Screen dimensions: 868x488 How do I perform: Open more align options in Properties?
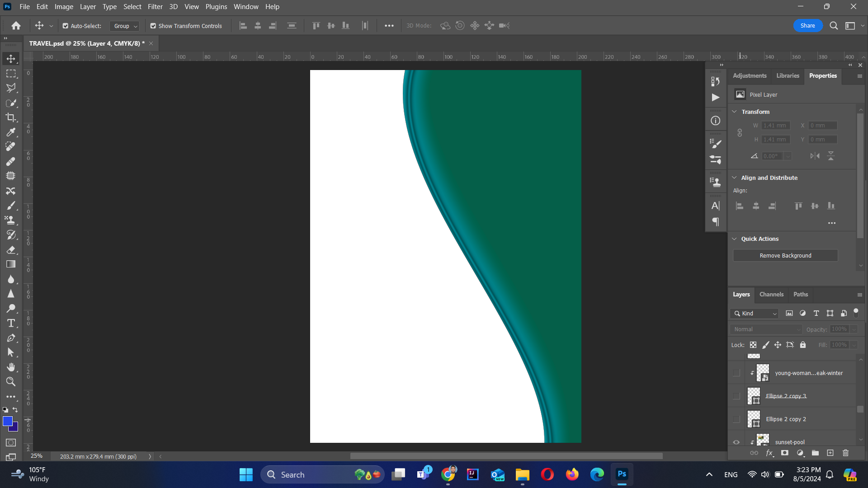pos(831,223)
